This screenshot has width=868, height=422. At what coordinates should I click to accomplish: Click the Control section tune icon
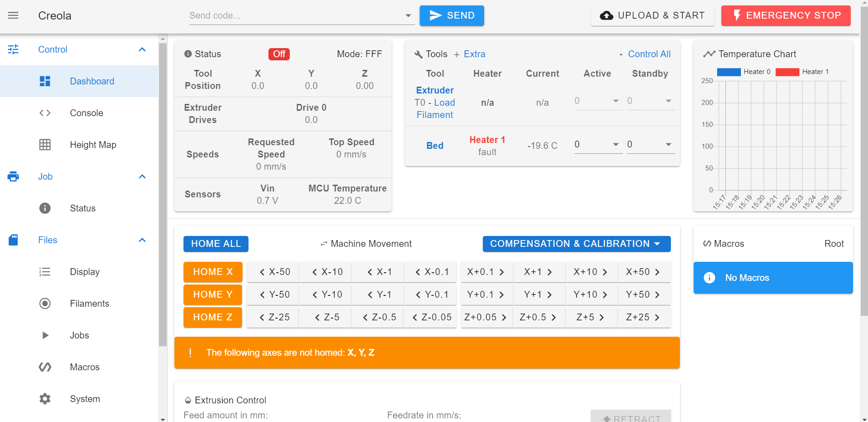point(14,49)
